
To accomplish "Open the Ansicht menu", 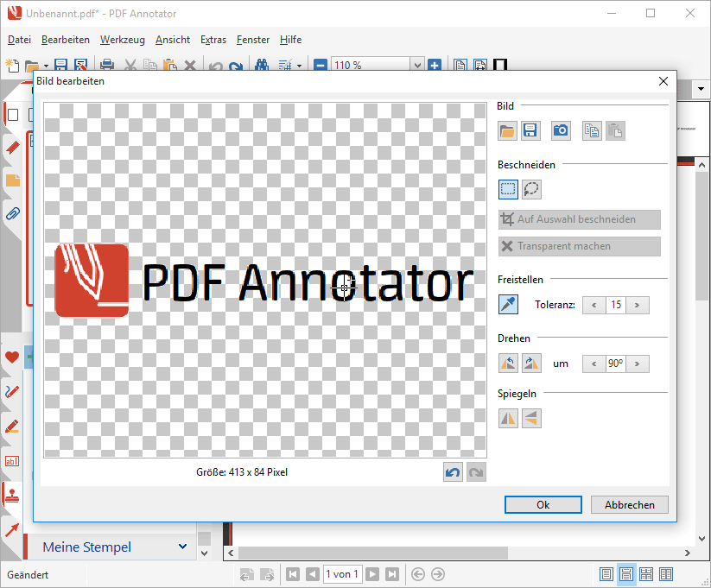I will coord(173,40).
